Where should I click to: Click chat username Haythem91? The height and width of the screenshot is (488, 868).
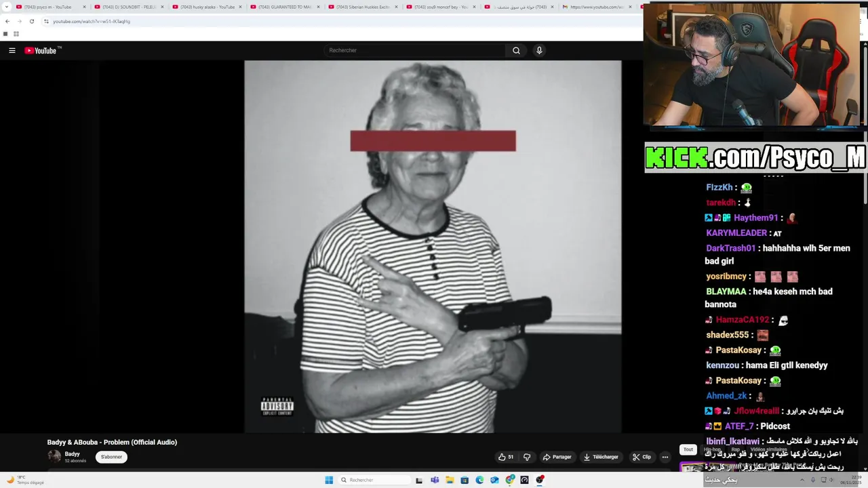(x=755, y=218)
